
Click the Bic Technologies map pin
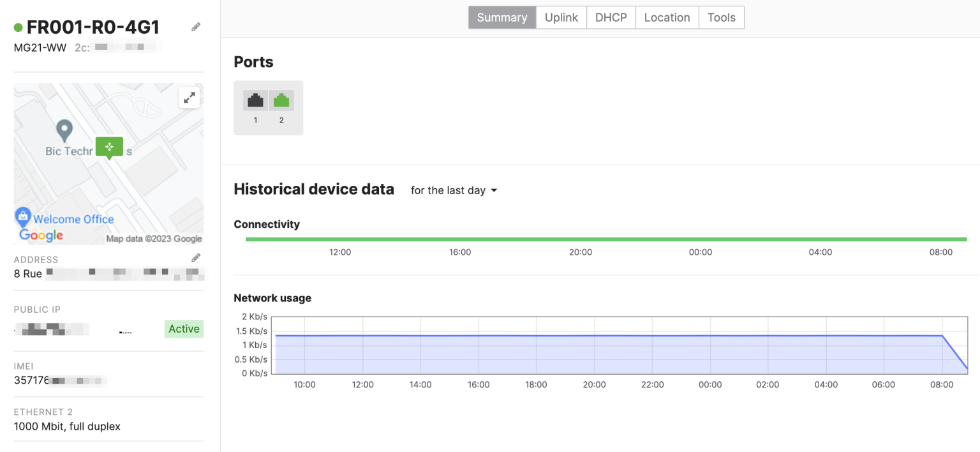64,130
